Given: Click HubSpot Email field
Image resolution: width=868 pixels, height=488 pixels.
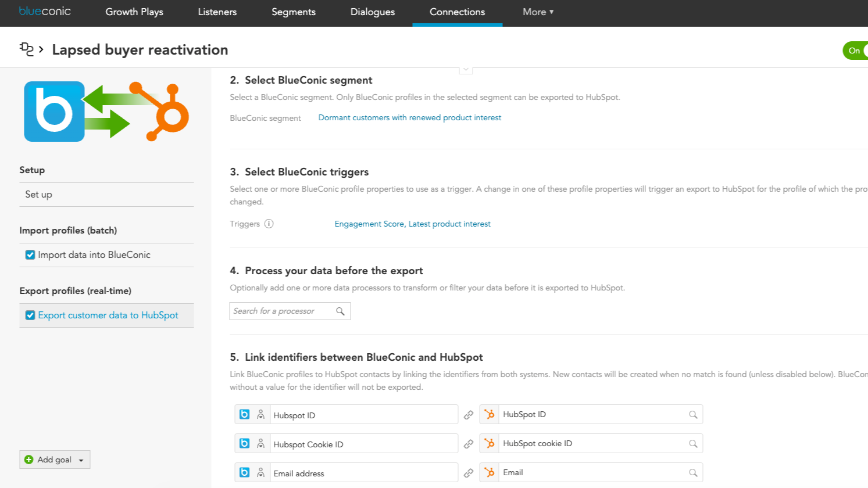Looking at the screenshot, I should point(601,472).
